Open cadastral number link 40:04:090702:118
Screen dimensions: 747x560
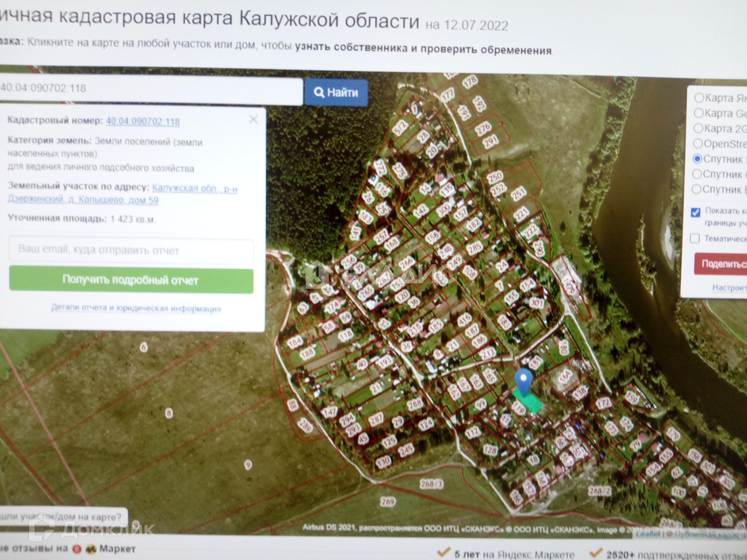143,121
